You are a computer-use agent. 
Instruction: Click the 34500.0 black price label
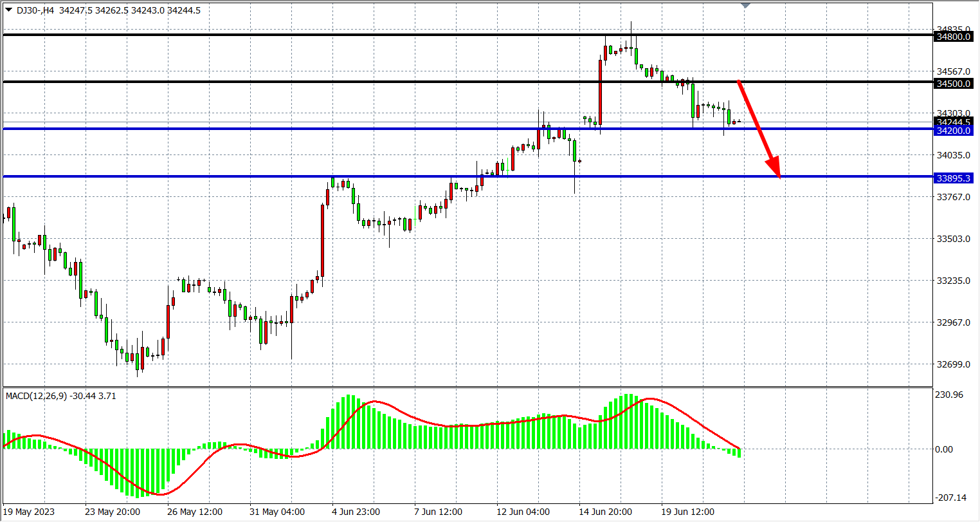(x=954, y=84)
